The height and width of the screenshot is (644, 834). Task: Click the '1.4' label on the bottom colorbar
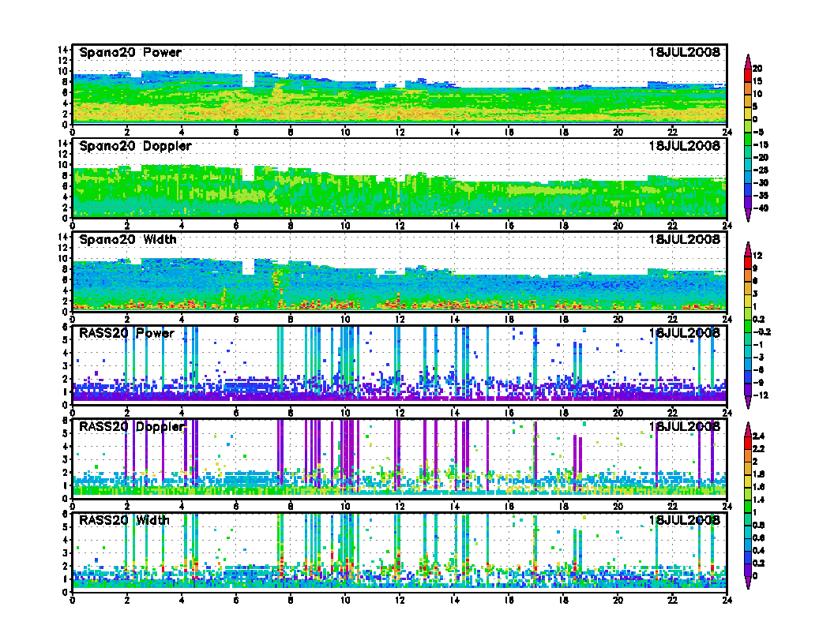(759, 500)
